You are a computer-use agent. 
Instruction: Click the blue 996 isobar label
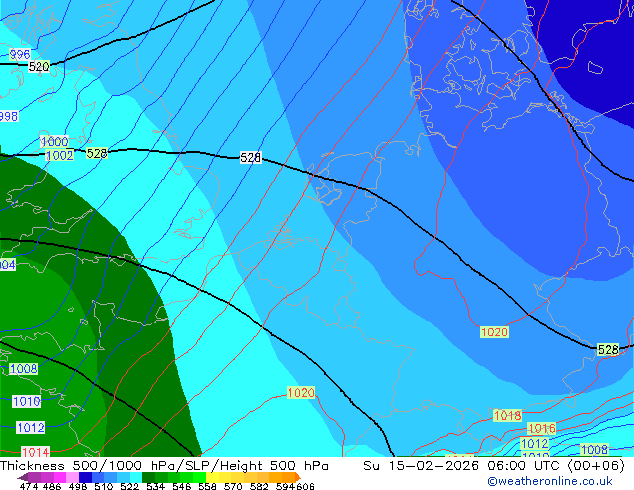coord(19,54)
